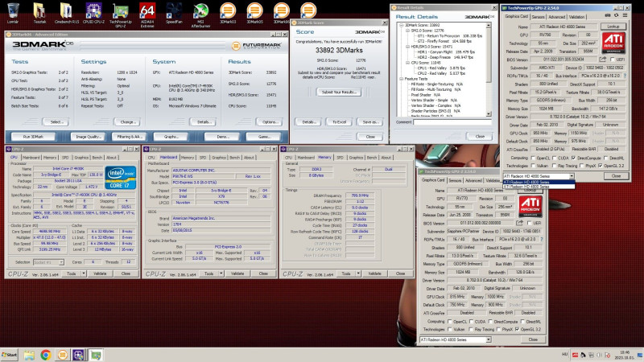Viewport: 644px width, 362px height.
Task: Switch to Validation tab in top GPU-Z
Action: [576, 17]
